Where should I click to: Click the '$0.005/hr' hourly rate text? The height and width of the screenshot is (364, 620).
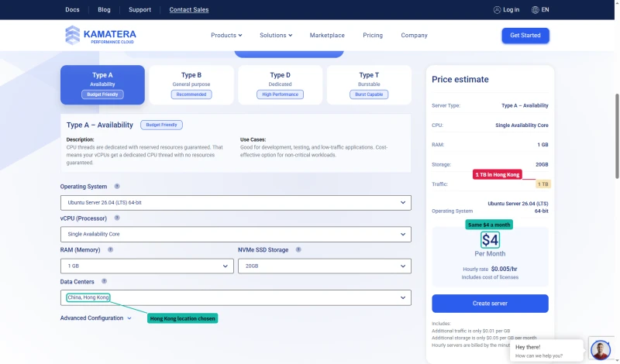[x=505, y=269]
